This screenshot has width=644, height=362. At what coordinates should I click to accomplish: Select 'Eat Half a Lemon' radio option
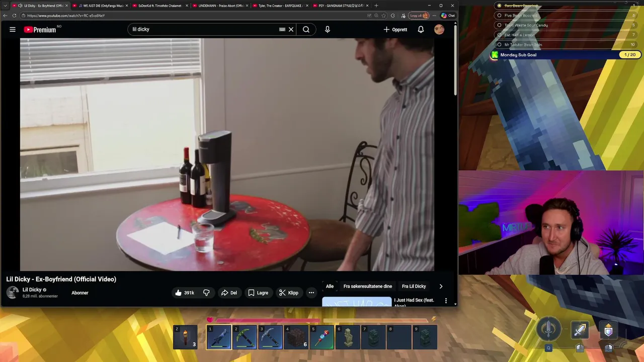(499, 35)
